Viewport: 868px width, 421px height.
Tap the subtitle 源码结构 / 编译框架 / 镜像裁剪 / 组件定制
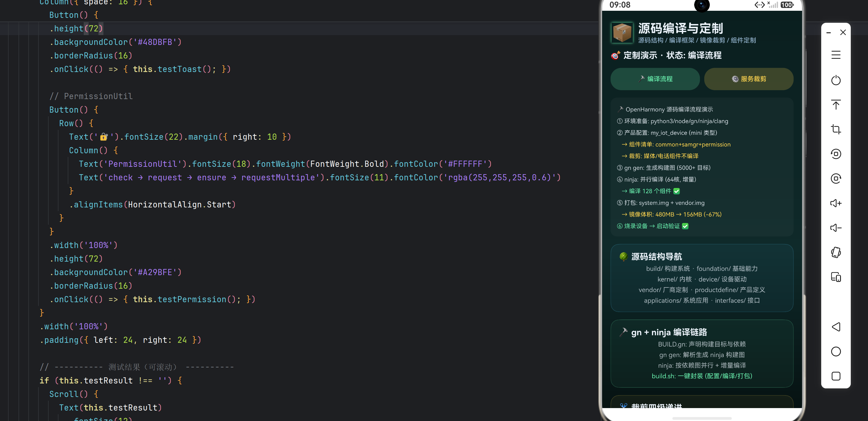[x=697, y=40]
